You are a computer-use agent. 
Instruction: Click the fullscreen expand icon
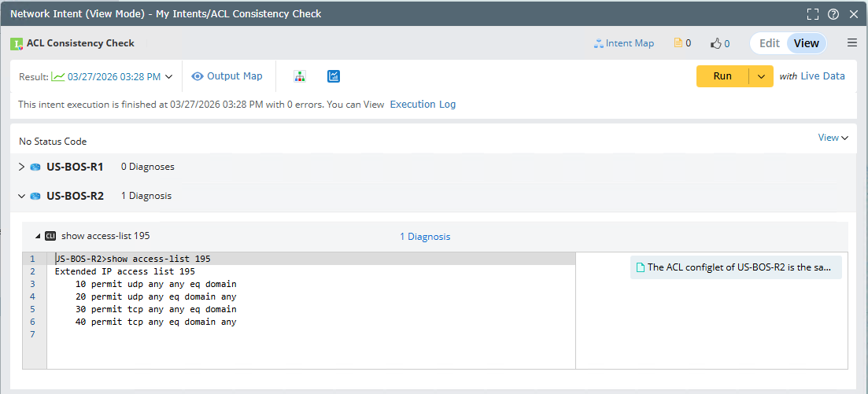tap(813, 14)
